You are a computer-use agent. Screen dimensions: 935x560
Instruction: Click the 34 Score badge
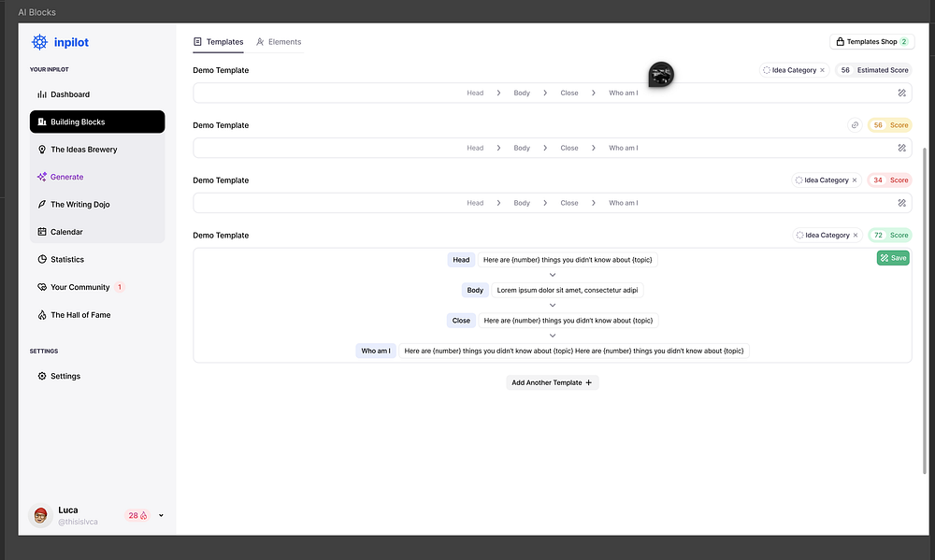[x=890, y=180]
